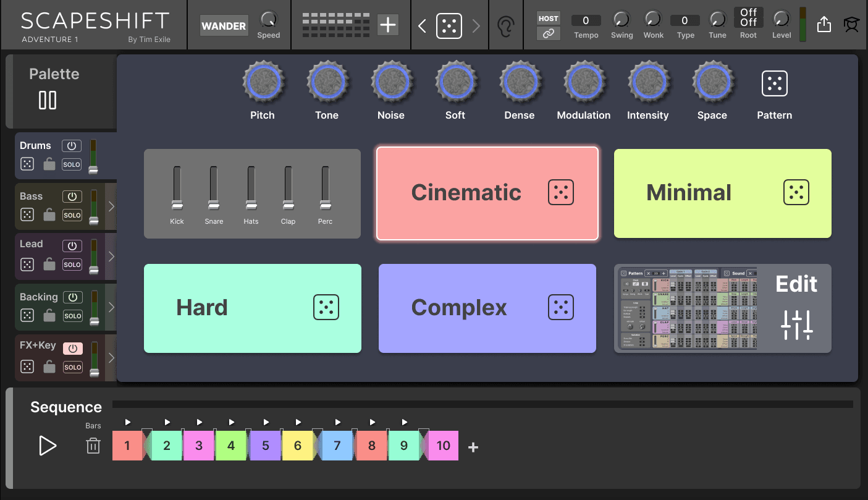Delete sequence with the trash icon
868x500 pixels.
pyautogui.click(x=93, y=446)
